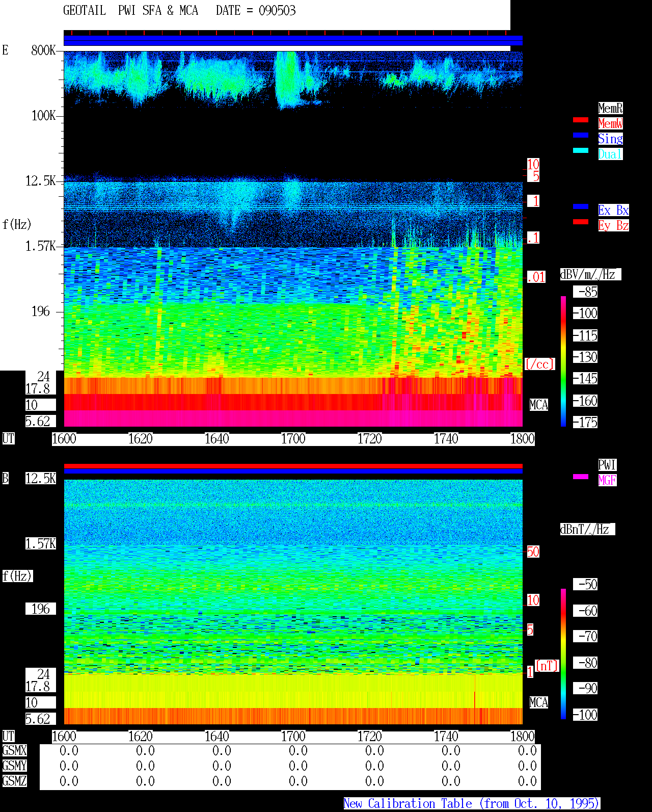
Task: Click the cyan Dual legend swatch
Action: point(581,150)
